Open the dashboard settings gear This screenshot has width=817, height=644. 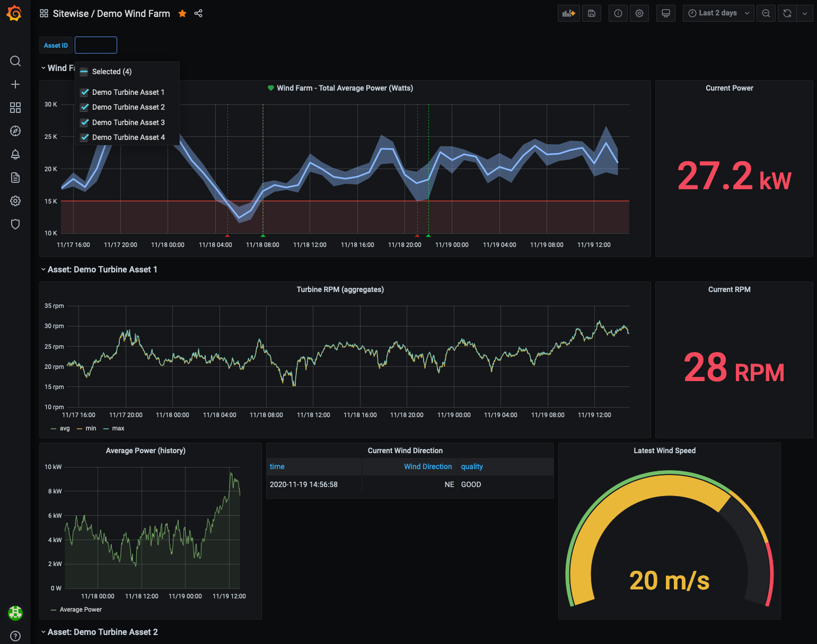(x=639, y=13)
